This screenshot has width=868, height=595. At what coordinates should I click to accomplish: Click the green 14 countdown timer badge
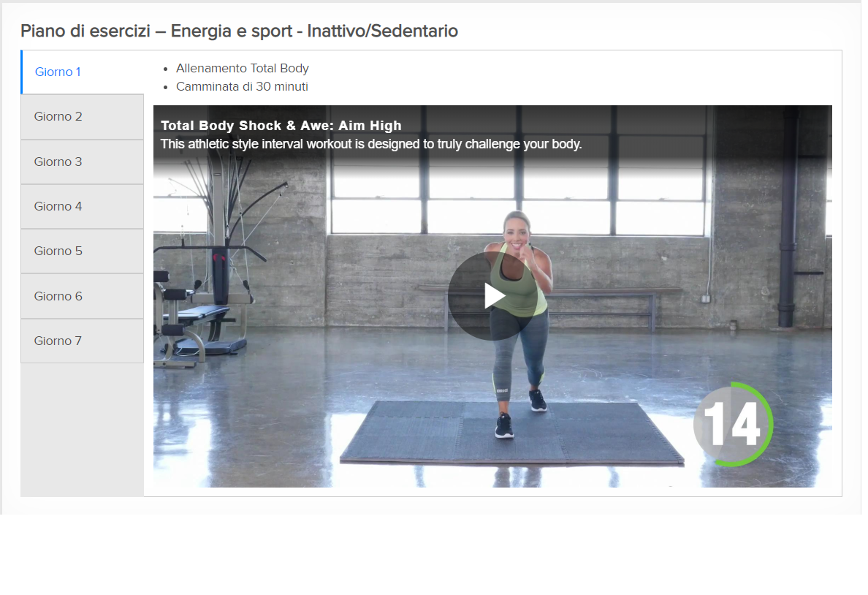coord(733,424)
